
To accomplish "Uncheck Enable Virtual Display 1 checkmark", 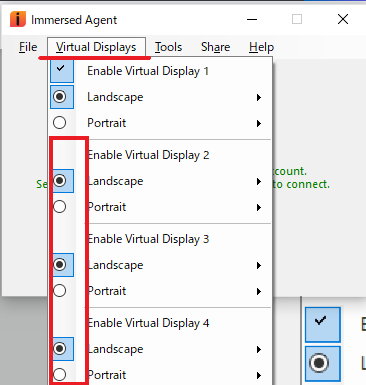I will click(x=62, y=70).
